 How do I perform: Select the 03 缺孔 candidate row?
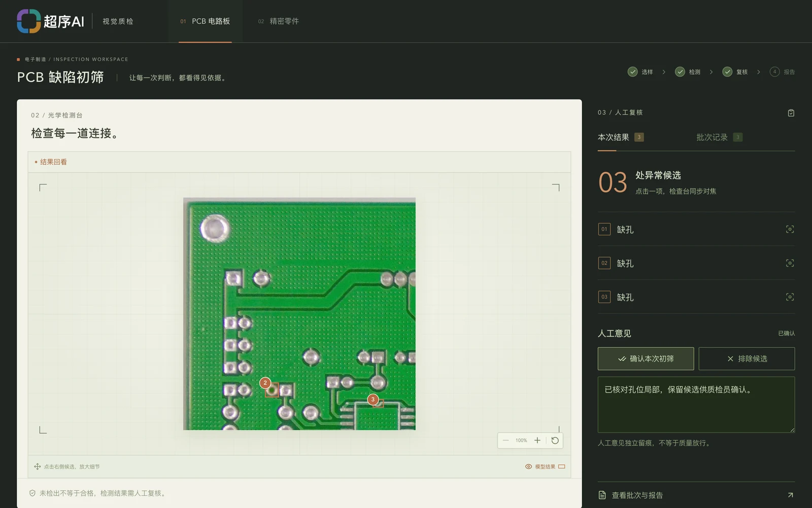point(696,297)
